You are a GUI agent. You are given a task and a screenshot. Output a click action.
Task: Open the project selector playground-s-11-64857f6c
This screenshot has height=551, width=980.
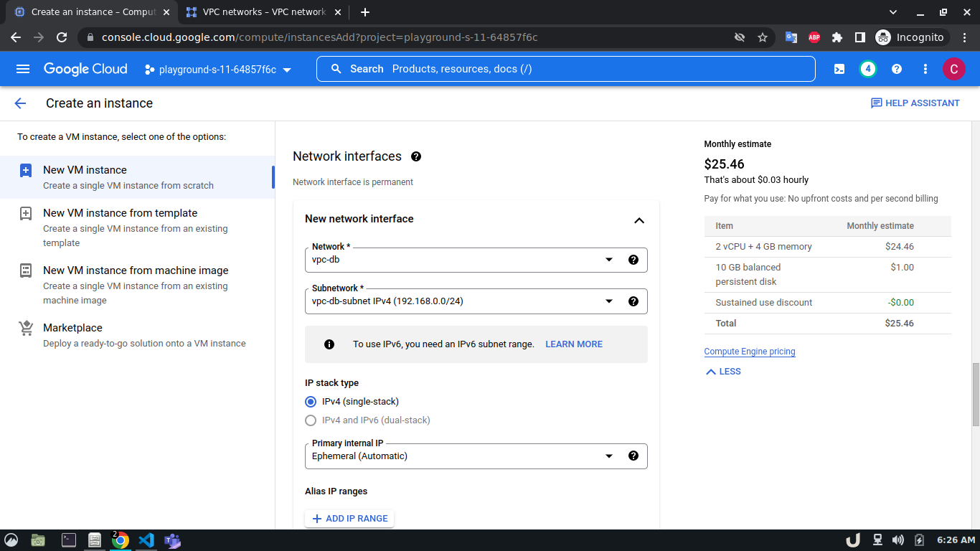218,70
